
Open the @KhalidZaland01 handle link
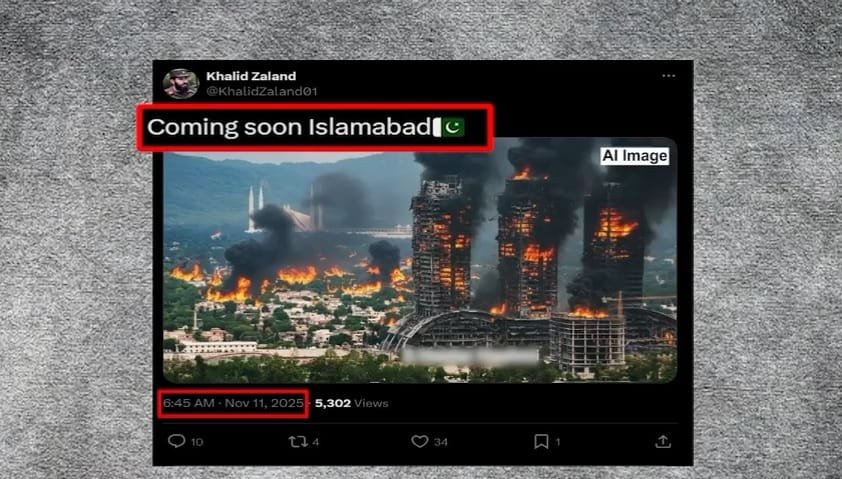tap(262, 91)
